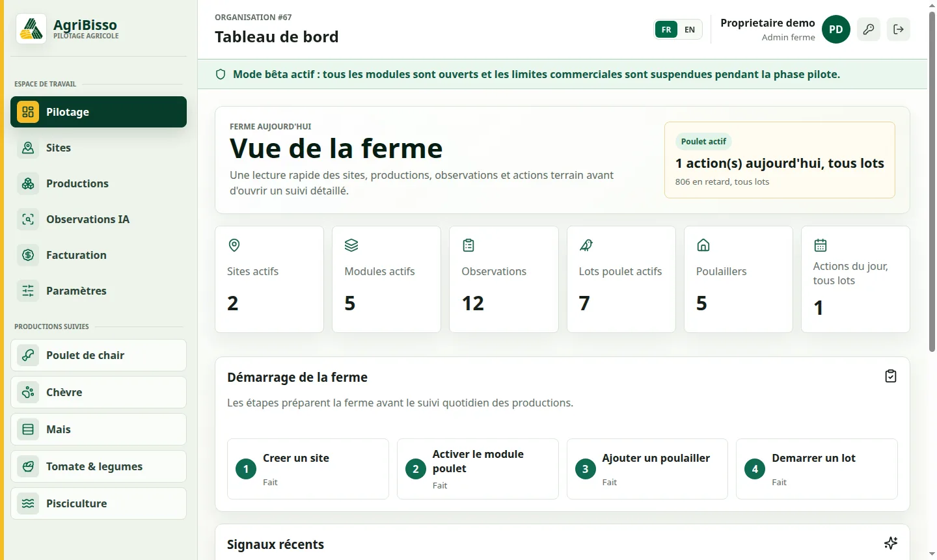The image size is (937, 560).
Task: Click the Sites actifs location pin icon
Action: pos(234,245)
